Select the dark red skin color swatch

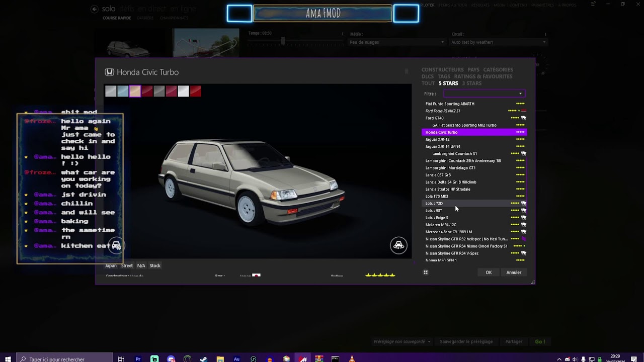(147, 91)
